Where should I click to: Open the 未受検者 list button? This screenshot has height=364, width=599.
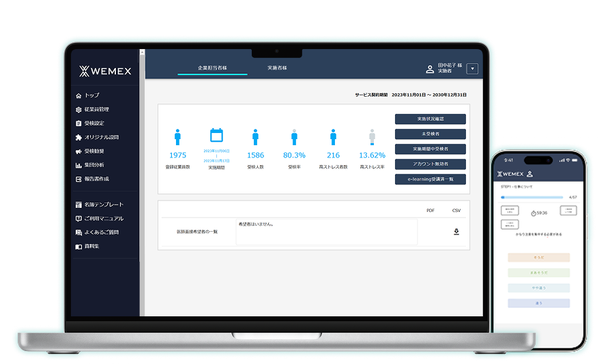pyautogui.click(x=430, y=134)
